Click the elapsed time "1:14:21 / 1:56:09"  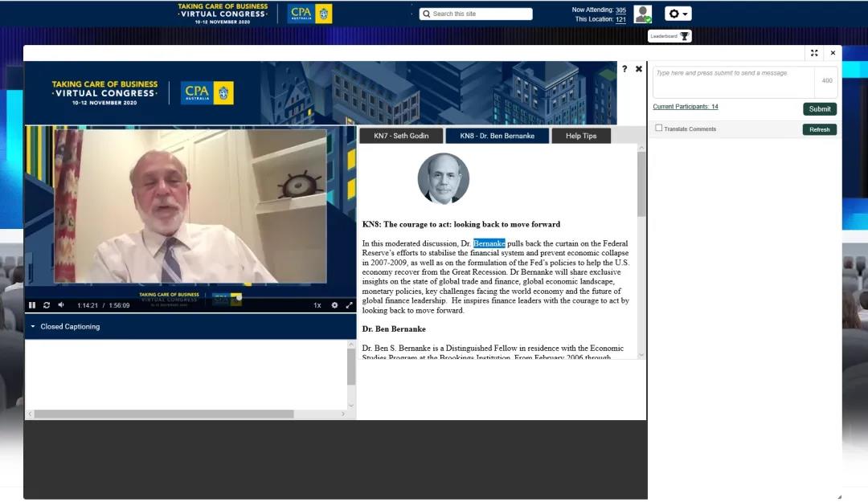(104, 305)
